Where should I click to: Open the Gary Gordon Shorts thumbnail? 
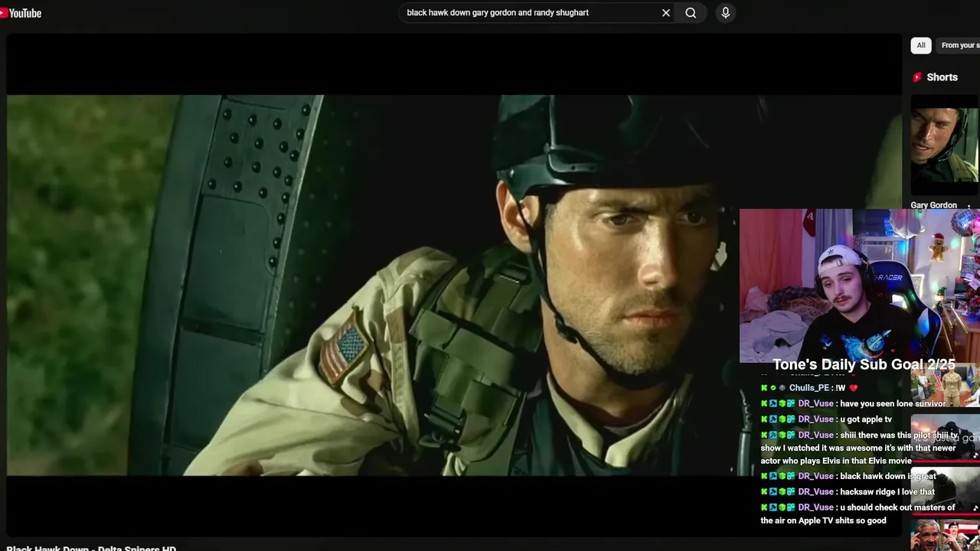945,145
